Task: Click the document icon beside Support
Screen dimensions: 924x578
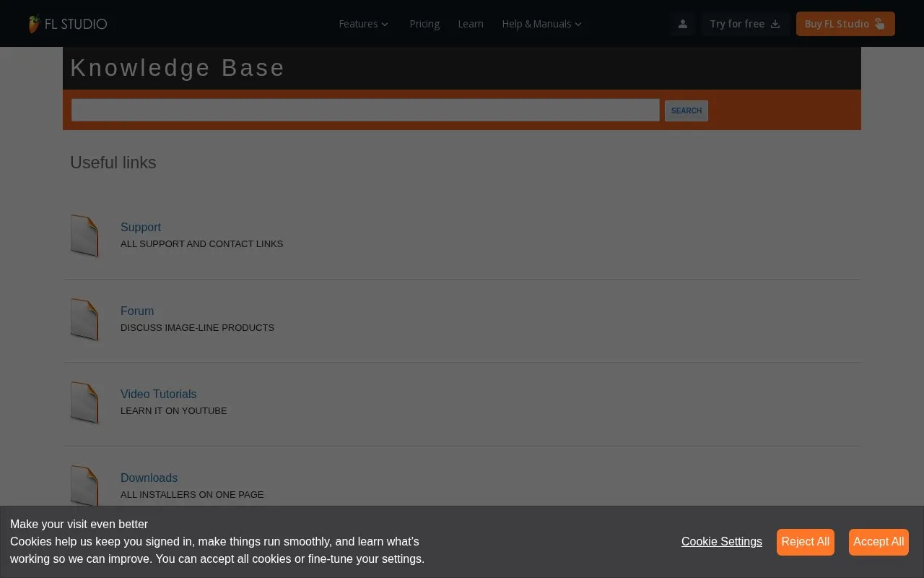Action: [x=84, y=236]
